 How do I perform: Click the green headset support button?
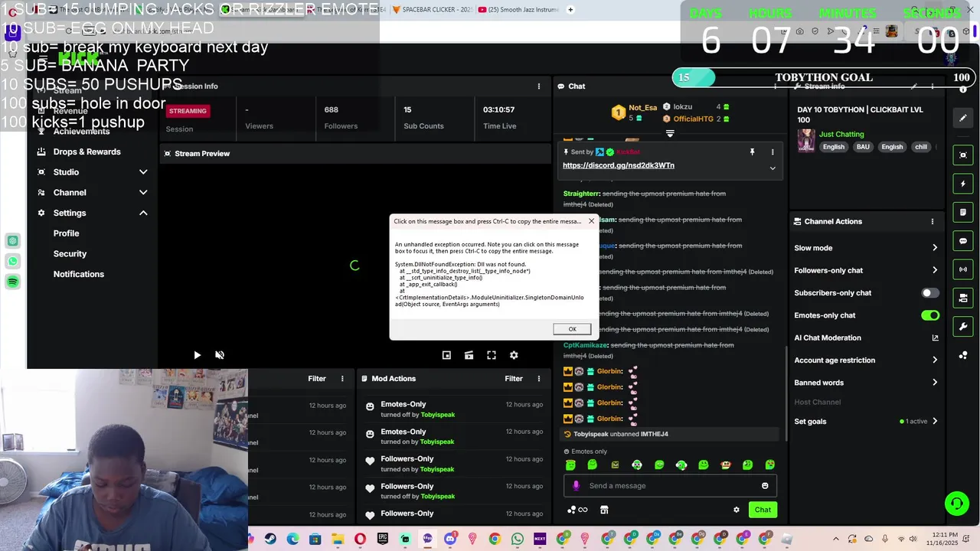click(956, 504)
